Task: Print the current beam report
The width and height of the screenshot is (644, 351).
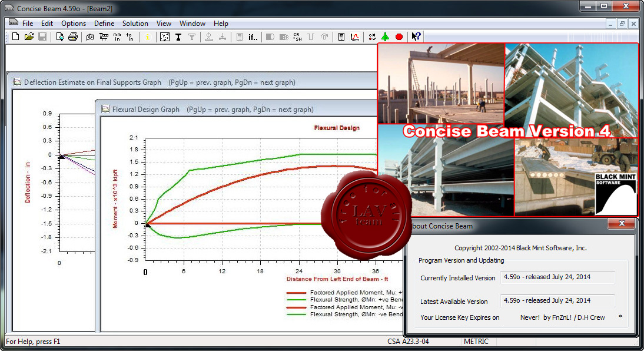Action: (73, 37)
